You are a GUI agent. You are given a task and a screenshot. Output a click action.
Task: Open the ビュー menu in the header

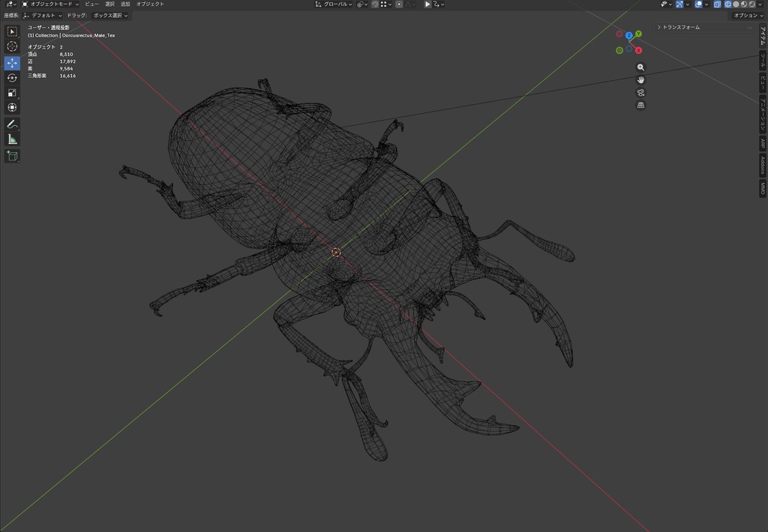(x=91, y=4)
